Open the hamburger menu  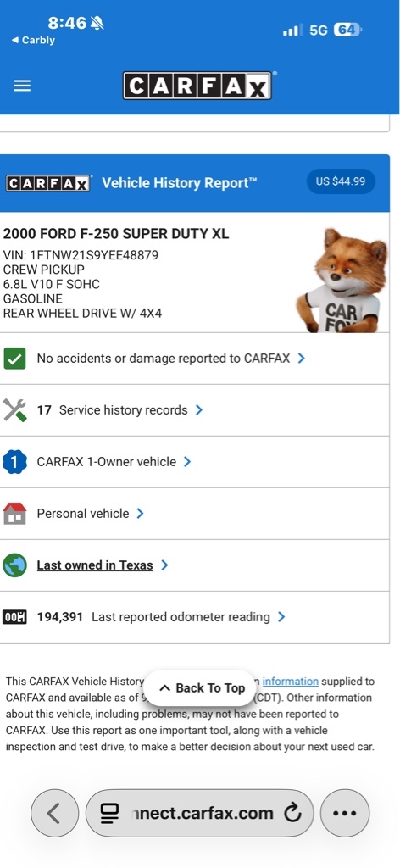[x=22, y=86]
